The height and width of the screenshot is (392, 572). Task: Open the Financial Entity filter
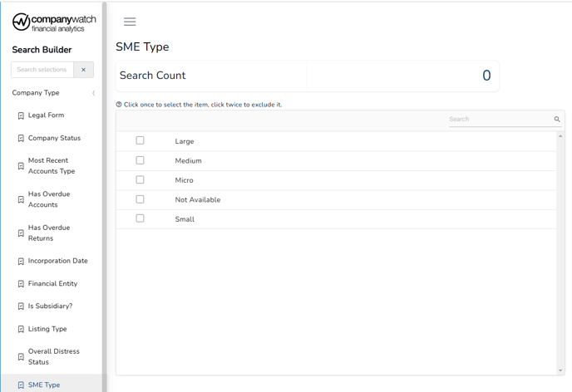[x=52, y=283]
